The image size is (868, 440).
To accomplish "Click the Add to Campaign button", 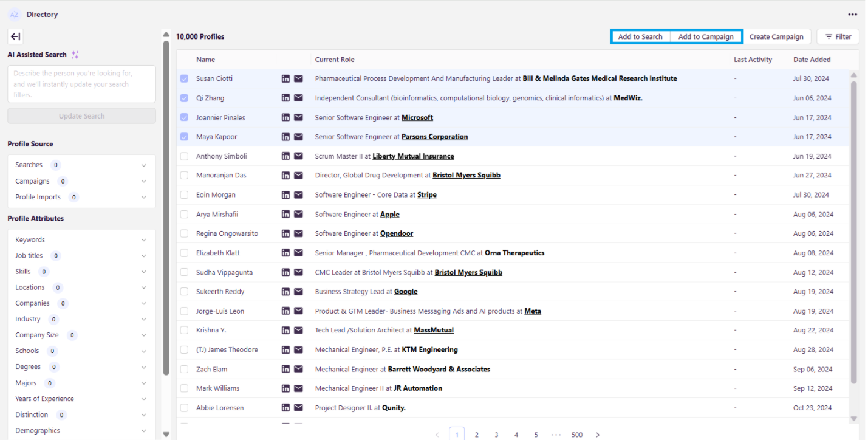I will point(706,37).
